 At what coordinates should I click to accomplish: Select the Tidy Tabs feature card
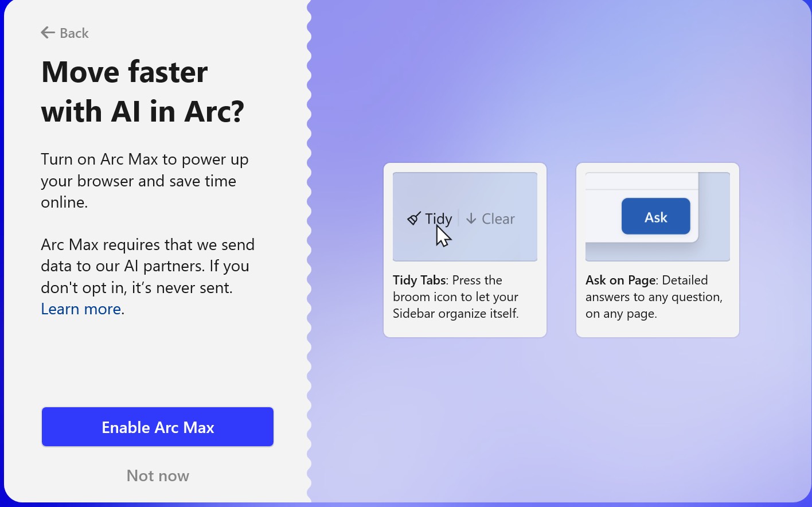click(x=464, y=249)
